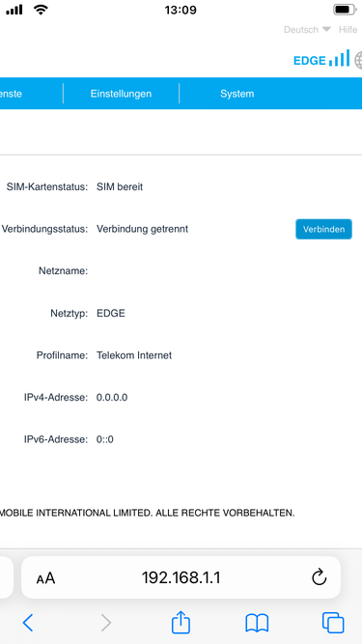Expand the Deutsch language dropdown
The width and height of the screenshot is (362, 644).
[307, 30]
